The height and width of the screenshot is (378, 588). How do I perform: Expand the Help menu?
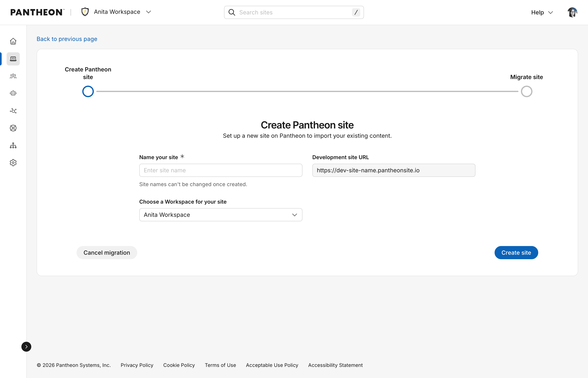(x=542, y=12)
